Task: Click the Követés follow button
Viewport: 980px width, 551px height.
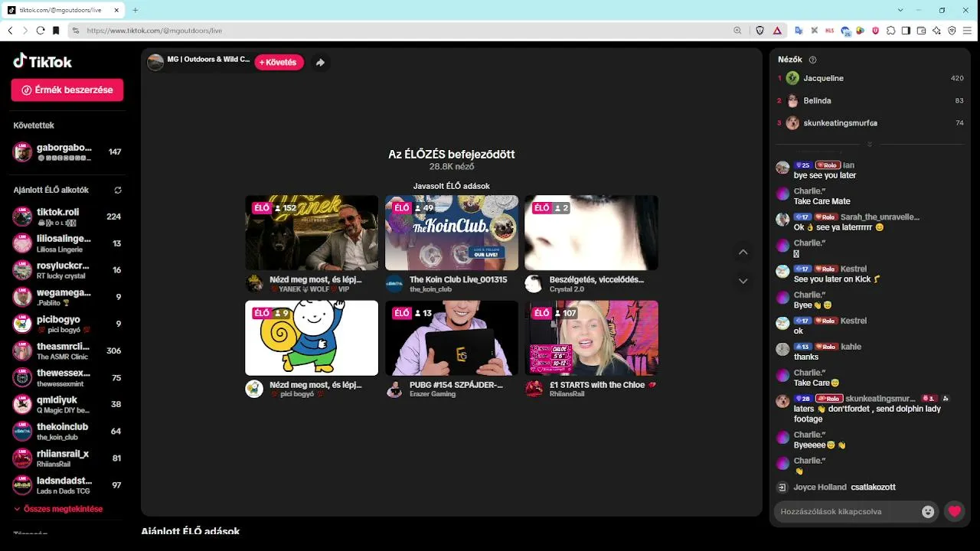Action: (279, 63)
